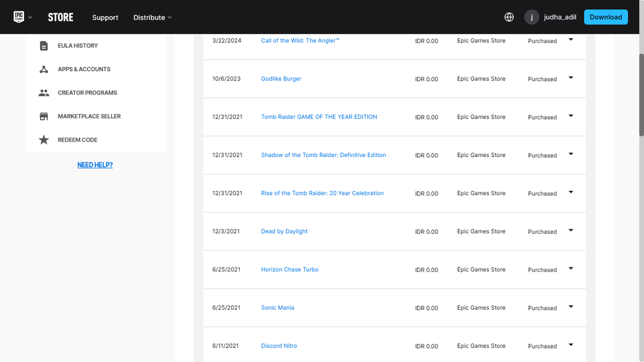The height and width of the screenshot is (362, 644).
Task: Go to the STORE page
Action: pos(61,17)
